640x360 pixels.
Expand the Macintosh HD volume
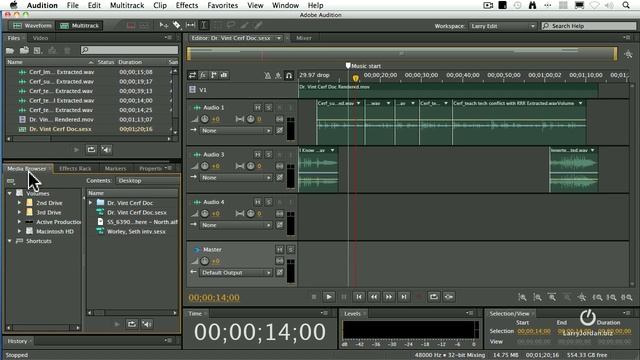point(19,231)
